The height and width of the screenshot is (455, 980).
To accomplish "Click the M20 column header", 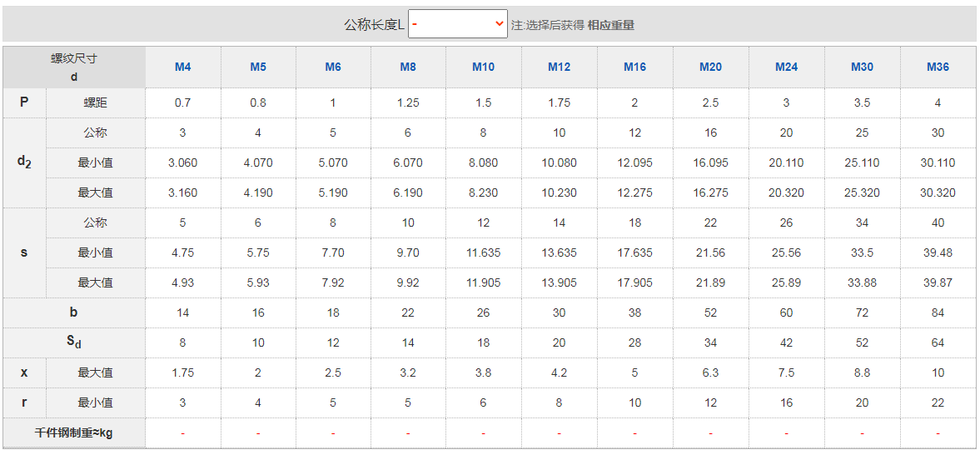I will 710,67.
